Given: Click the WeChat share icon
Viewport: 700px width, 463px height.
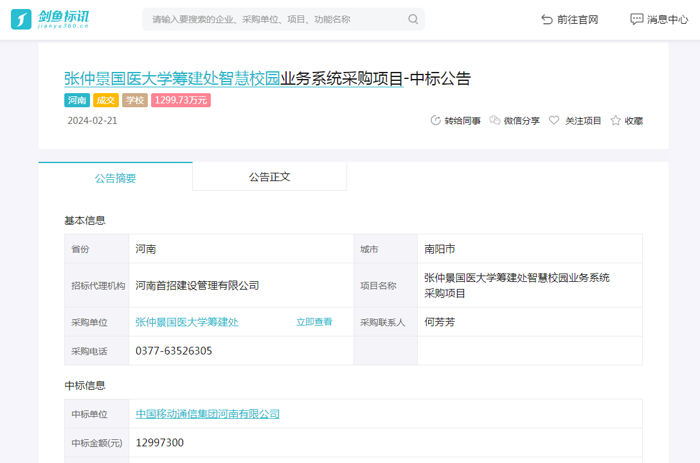Looking at the screenshot, I should pos(495,121).
